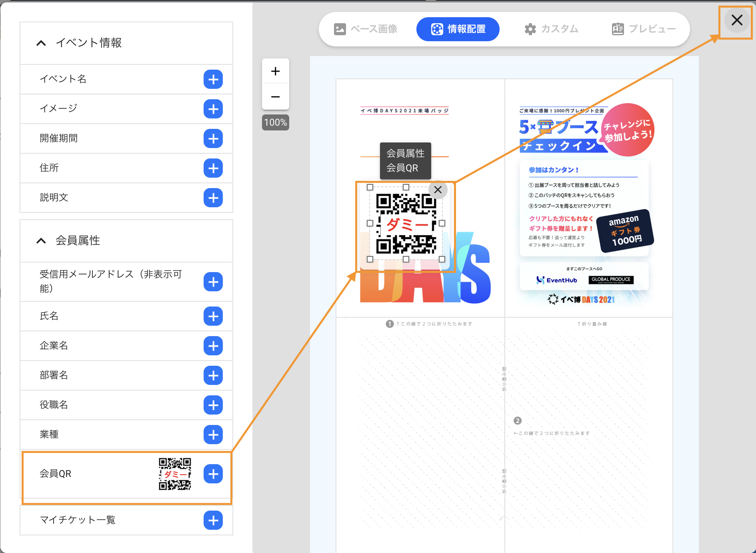Image resolution: width=756 pixels, height=553 pixels.
Task: Add マイチケット一覧 via plus icon
Action: click(x=213, y=520)
